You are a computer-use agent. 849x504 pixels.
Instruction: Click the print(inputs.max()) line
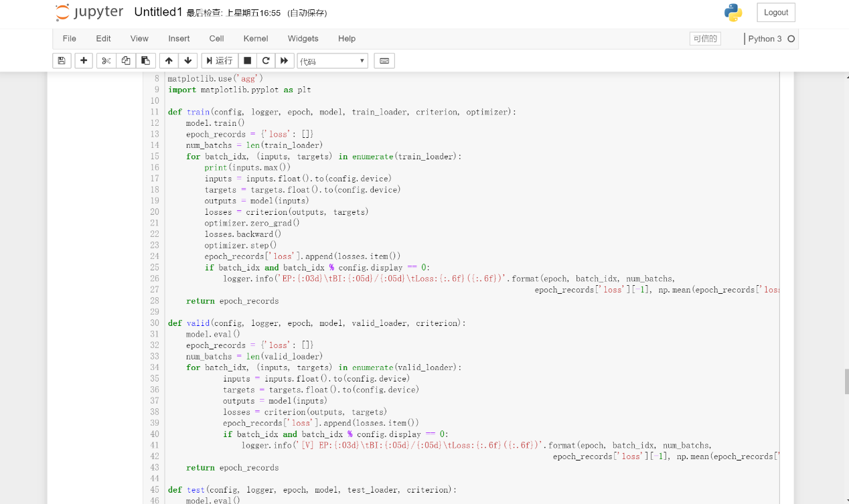248,167
